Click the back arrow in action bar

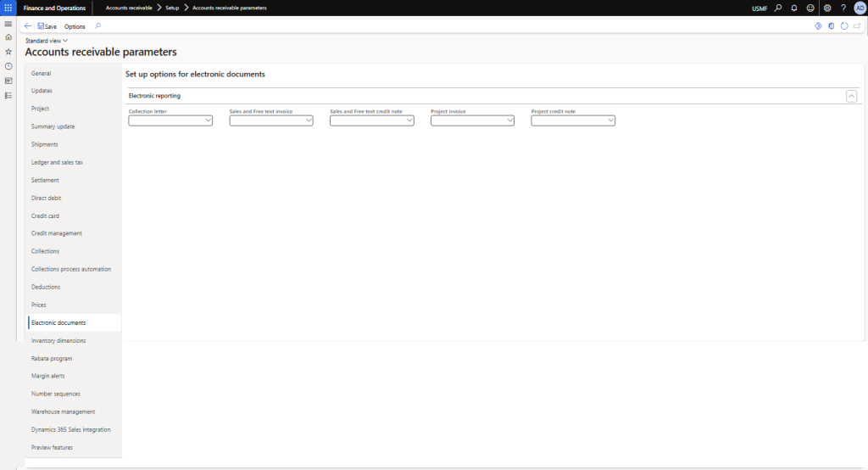coord(28,26)
